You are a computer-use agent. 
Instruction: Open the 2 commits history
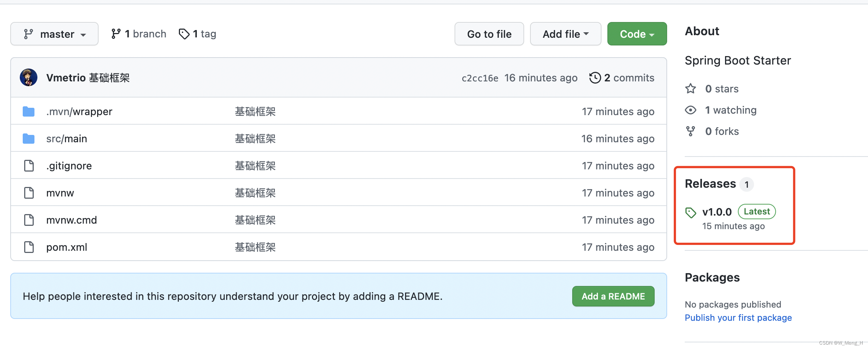(628, 77)
